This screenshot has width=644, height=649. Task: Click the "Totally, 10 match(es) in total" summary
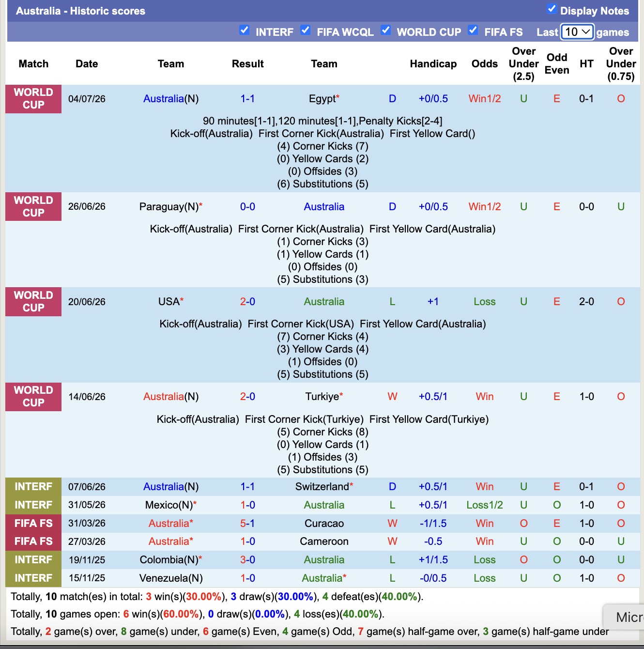click(217, 597)
